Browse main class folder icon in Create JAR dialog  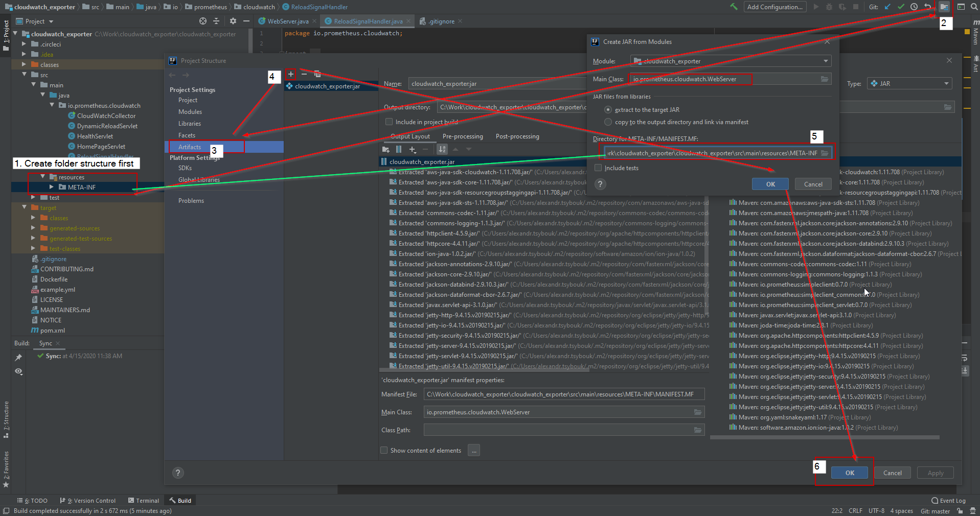point(825,79)
